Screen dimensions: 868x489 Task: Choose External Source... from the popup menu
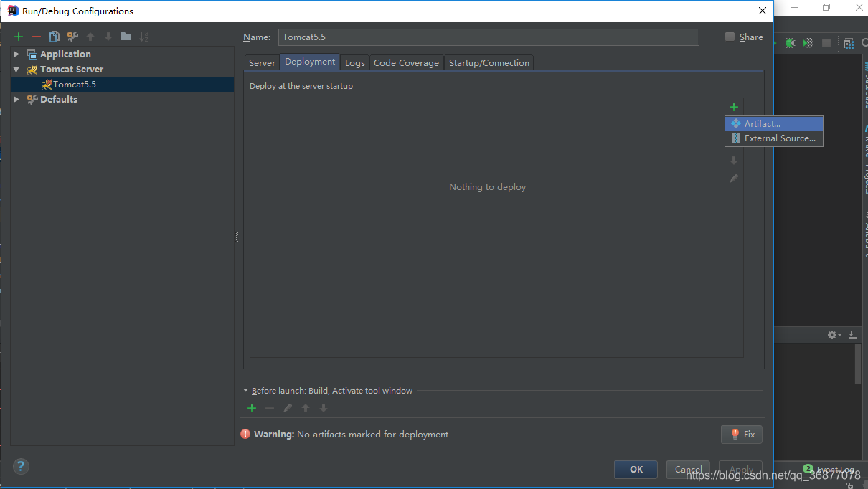(x=774, y=138)
